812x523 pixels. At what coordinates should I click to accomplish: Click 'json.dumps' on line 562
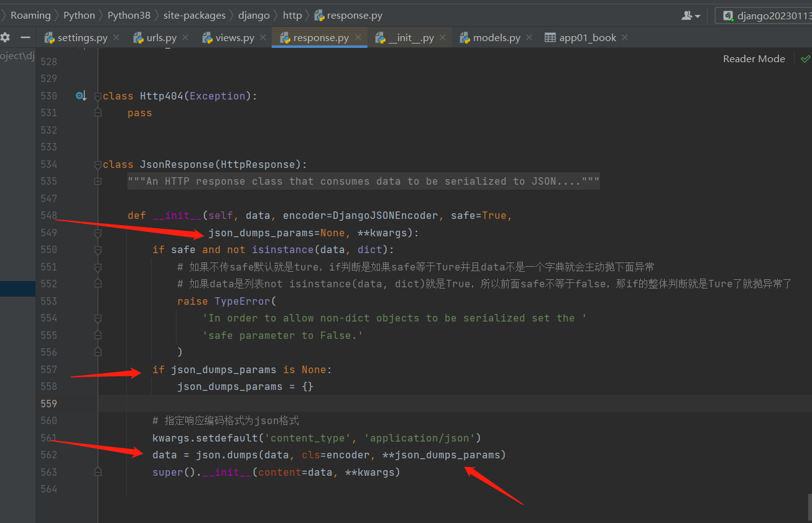point(227,455)
